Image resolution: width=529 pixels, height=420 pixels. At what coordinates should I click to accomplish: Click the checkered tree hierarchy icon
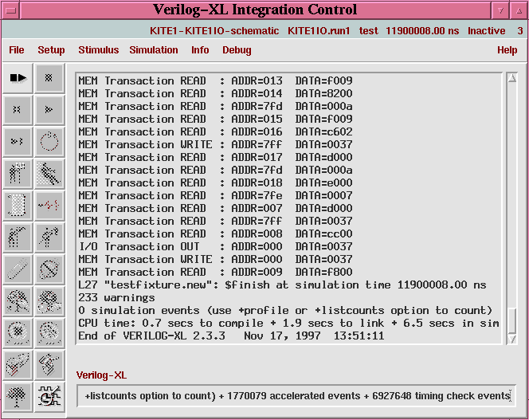point(18,396)
